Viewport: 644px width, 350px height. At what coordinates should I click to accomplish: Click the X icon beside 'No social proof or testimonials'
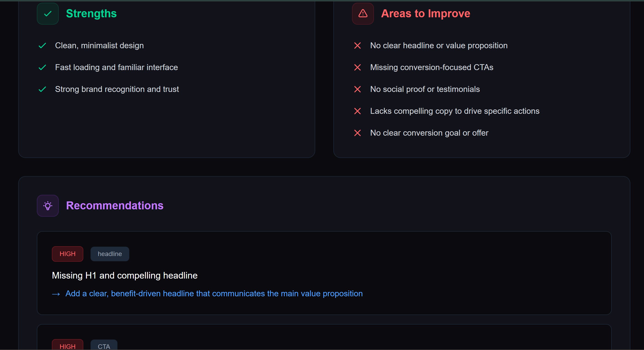[x=357, y=89]
